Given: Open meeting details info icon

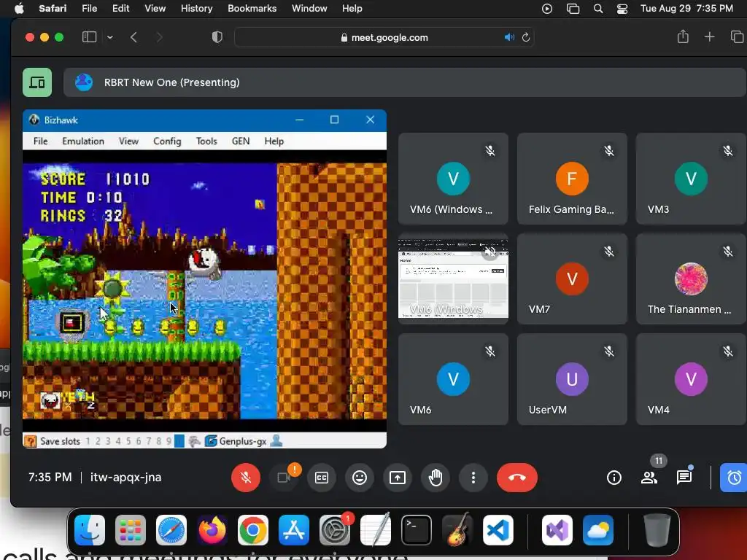Looking at the screenshot, I should (x=614, y=477).
